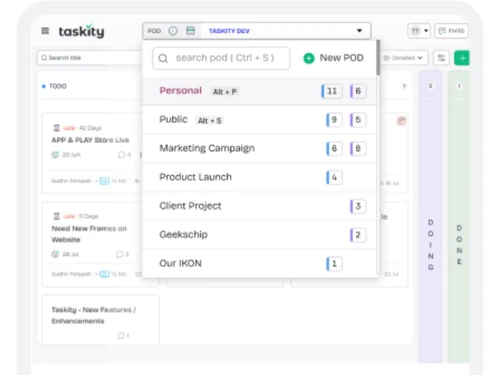Viewport: 500px width, 375px height.
Task: Click the blue 6 badge on Marketing Campaign
Action: coord(334,148)
